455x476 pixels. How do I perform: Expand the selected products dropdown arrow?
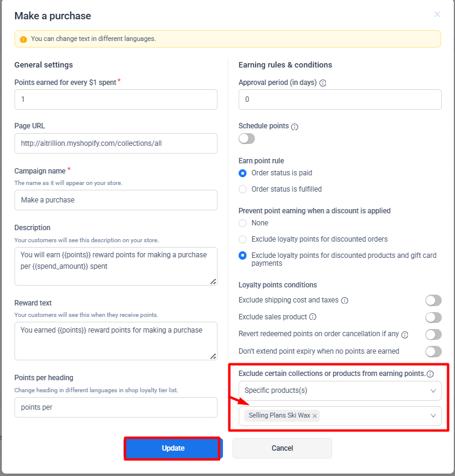tap(433, 416)
